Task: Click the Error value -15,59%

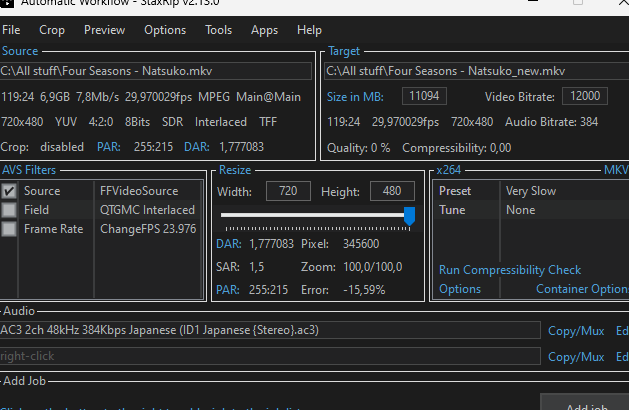Action: pos(364,290)
